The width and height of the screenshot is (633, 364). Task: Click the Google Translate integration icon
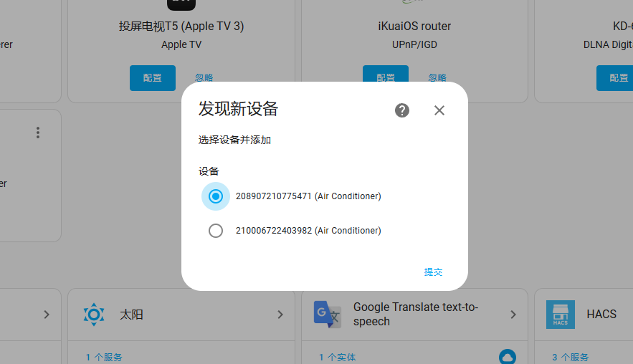click(328, 315)
